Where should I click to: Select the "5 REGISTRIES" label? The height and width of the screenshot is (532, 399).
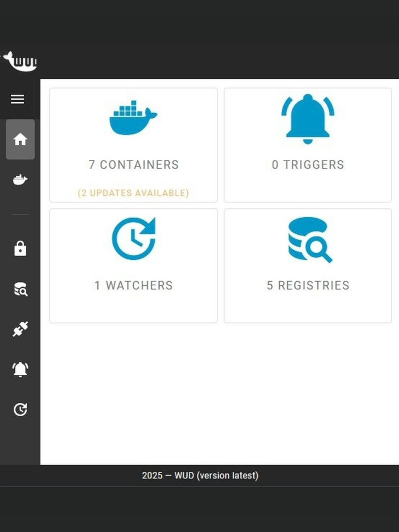click(x=308, y=285)
